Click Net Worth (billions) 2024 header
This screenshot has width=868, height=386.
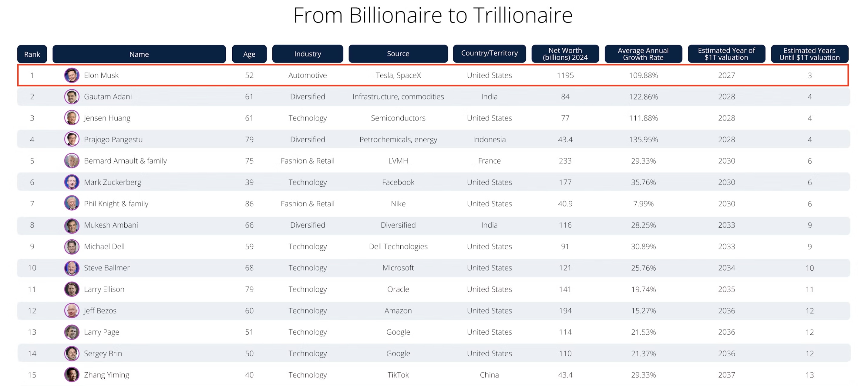[x=565, y=54]
